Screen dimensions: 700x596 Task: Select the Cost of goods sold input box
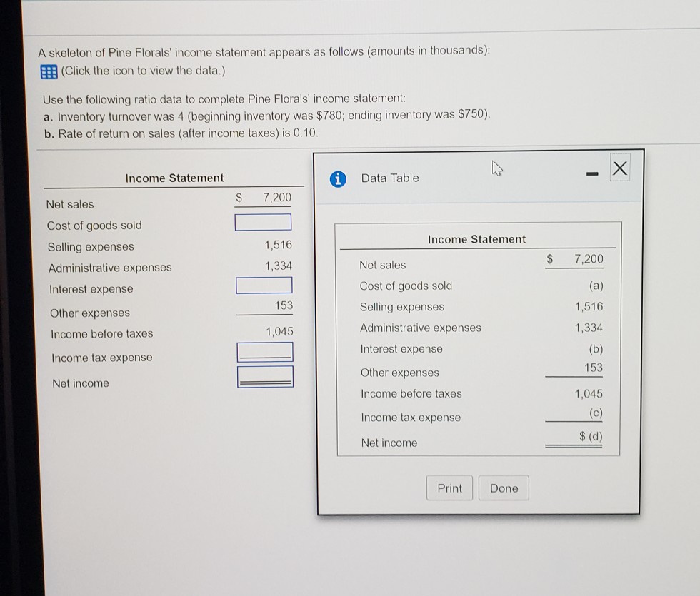264,223
